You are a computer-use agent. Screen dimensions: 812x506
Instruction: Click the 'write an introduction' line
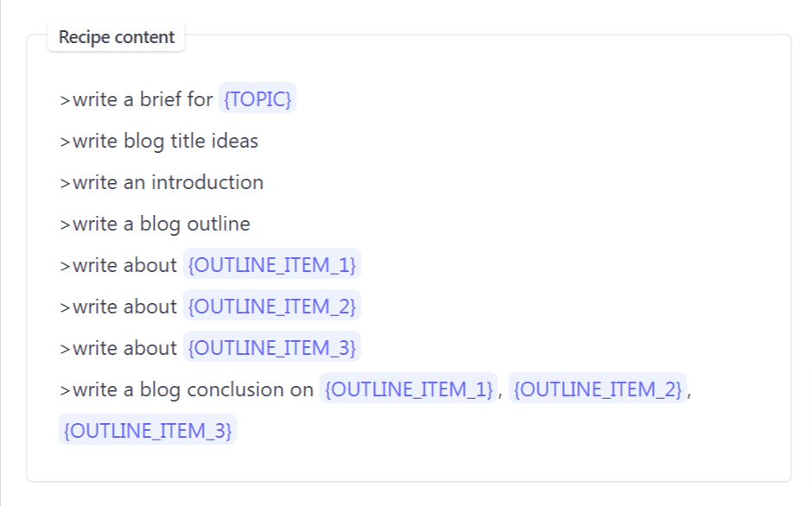(162, 182)
